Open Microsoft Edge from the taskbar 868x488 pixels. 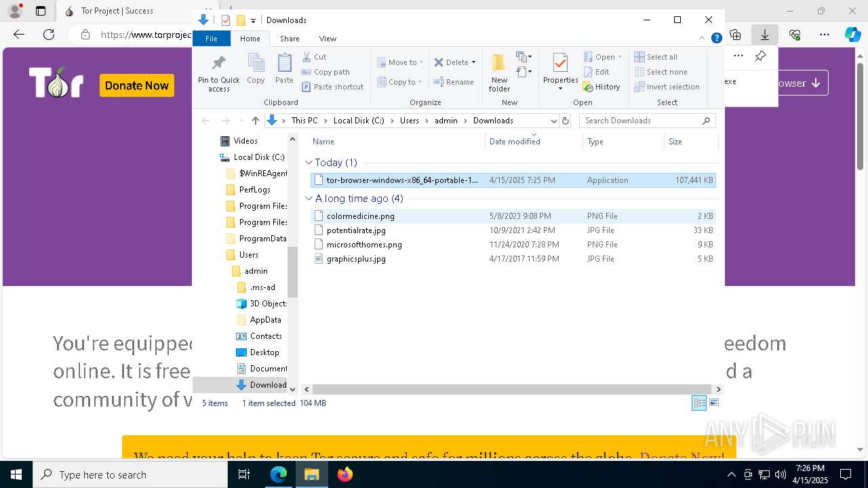[x=279, y=474]
